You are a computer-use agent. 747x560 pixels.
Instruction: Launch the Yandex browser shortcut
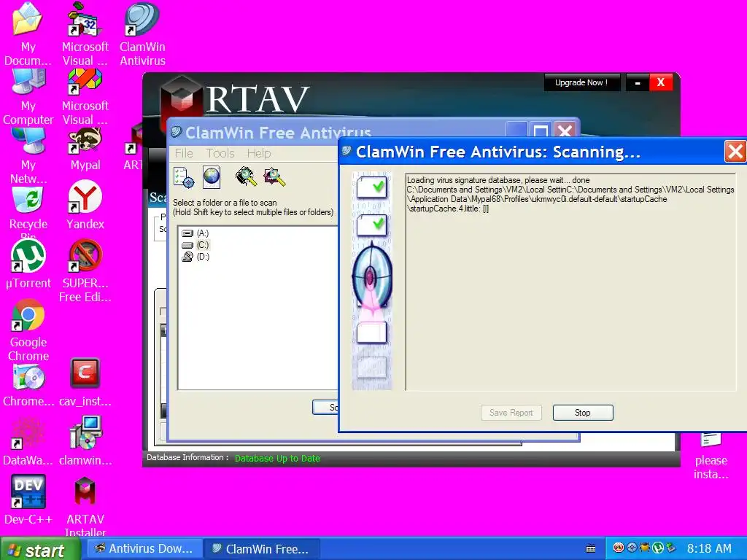click(85, 197)
